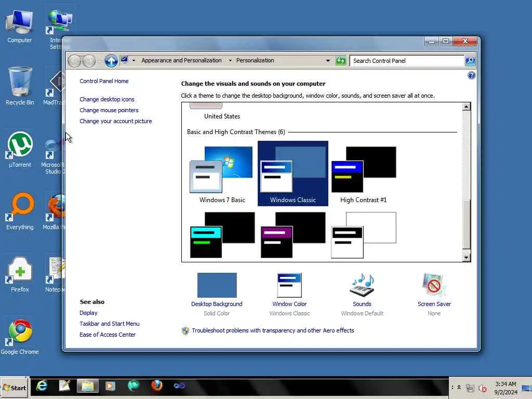
Task: Open the Desktop Background icon
Action: pos(217,285)
